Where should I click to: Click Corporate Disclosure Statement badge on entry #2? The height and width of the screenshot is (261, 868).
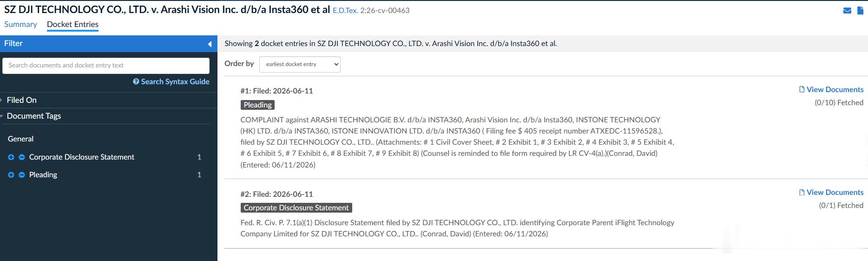click(296, 208)
